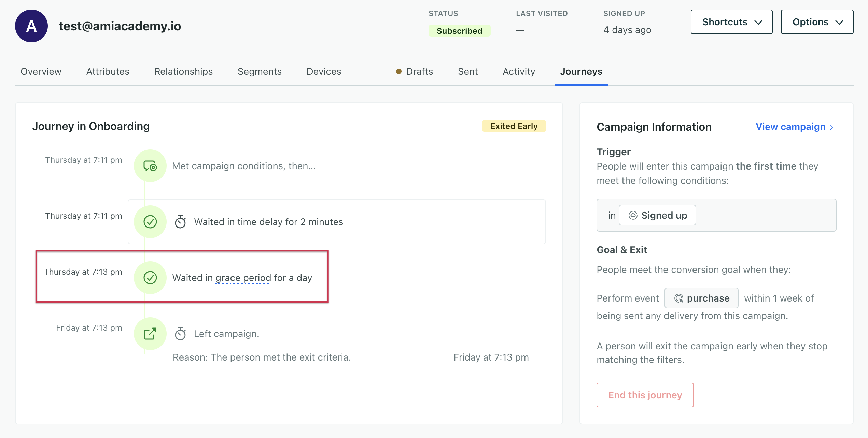Switch to the Sent tab
868x438 pixels.
(x=467, y=71)
